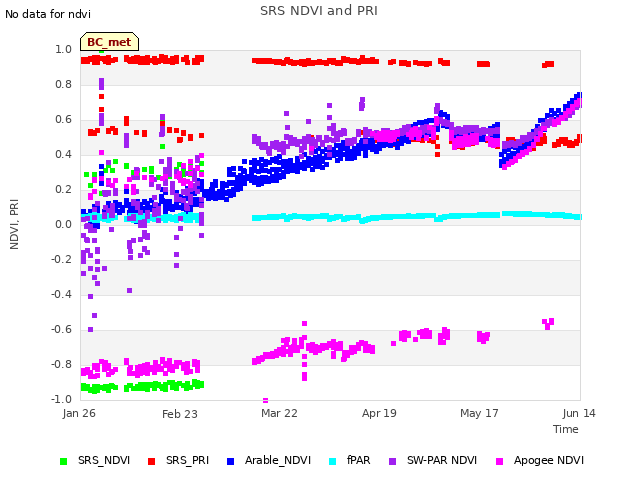
Task: Click the May 17 x-axis tick label
Action: pos(479,413)
